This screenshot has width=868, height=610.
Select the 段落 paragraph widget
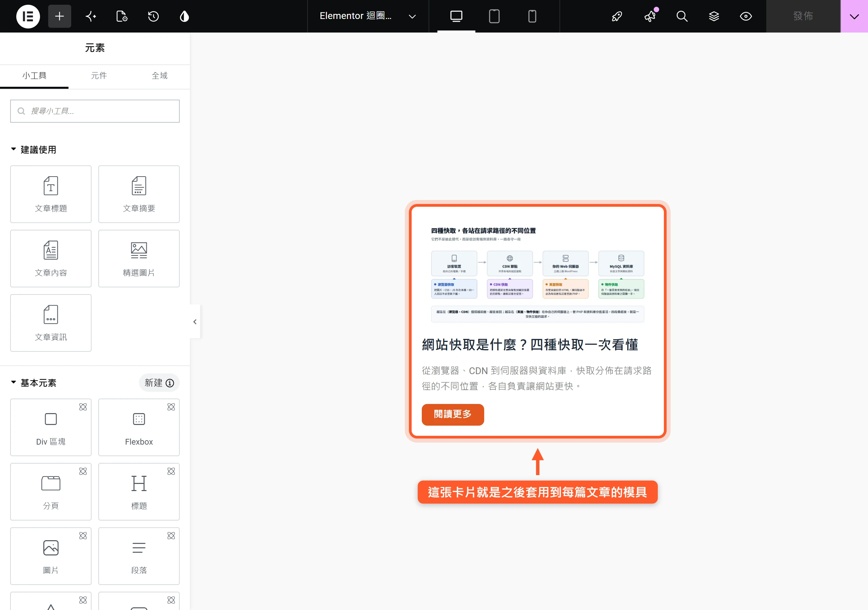[139, 556]
